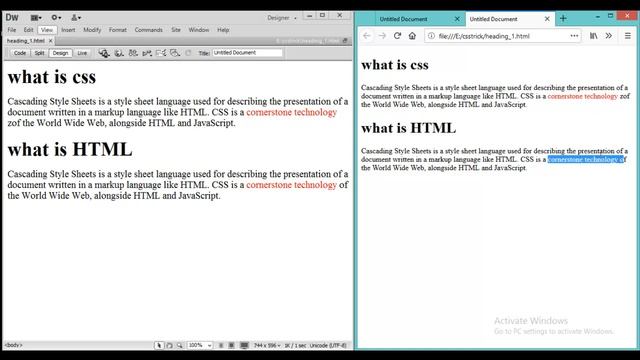Click the 'what is css' heading in Dreamweaver

tap(52, 77)
